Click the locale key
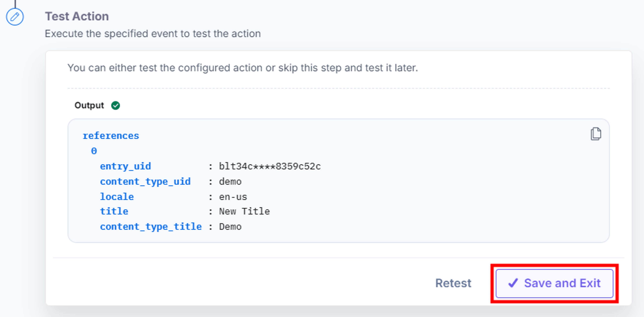Image resolution: width=644 pixels, height=317 pixels. click(117, 197)
